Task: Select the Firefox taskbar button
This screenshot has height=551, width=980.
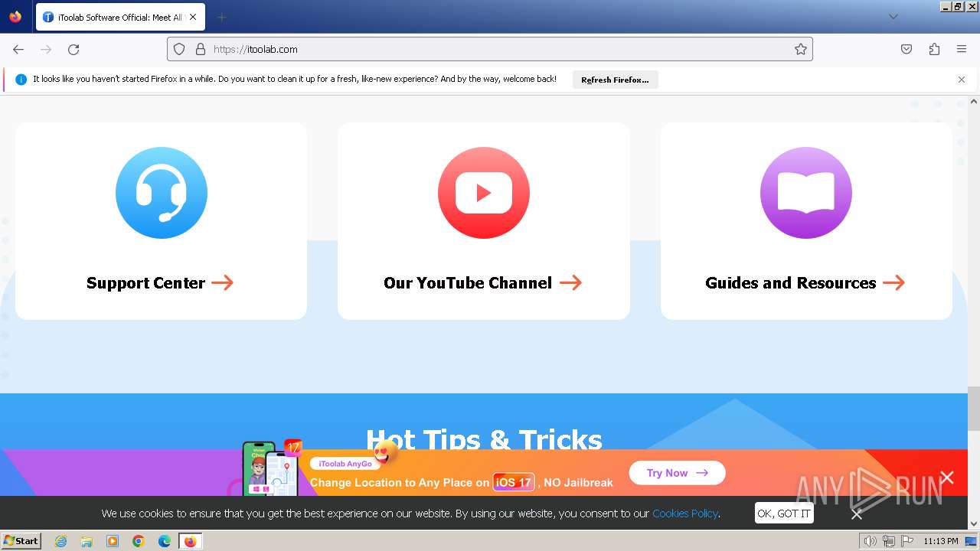Action: coord(190,541)
